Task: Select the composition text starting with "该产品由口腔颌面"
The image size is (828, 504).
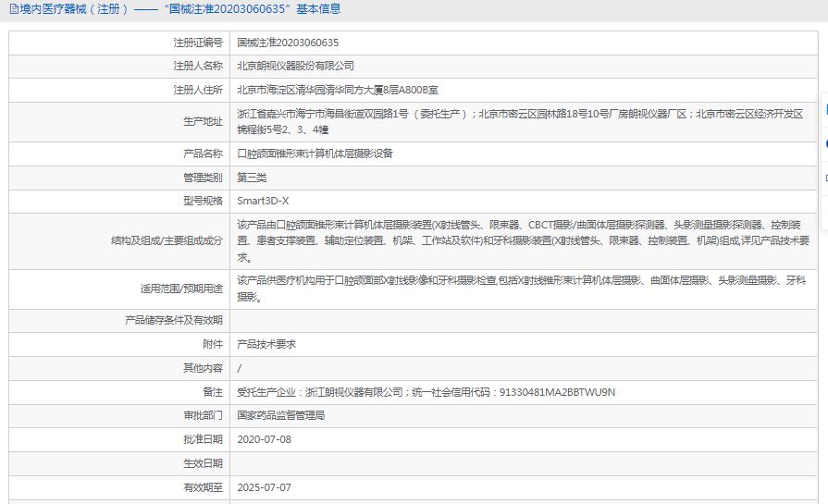Action: 524,241
